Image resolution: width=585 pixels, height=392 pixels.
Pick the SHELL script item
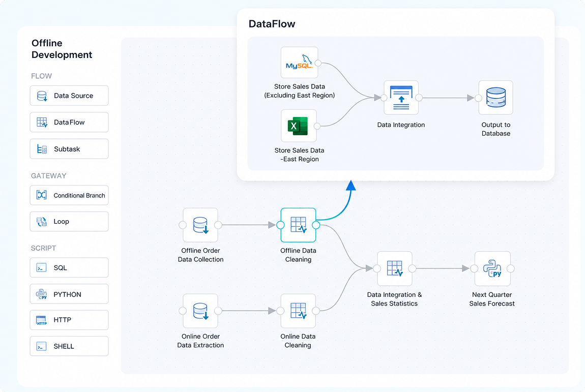(69, 346)
